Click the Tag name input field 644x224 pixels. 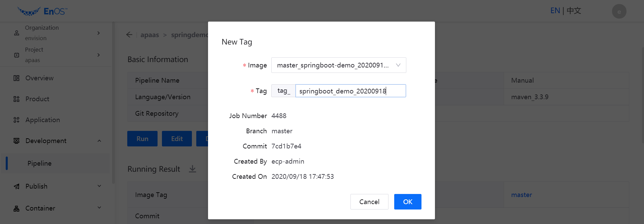point(350,91)
